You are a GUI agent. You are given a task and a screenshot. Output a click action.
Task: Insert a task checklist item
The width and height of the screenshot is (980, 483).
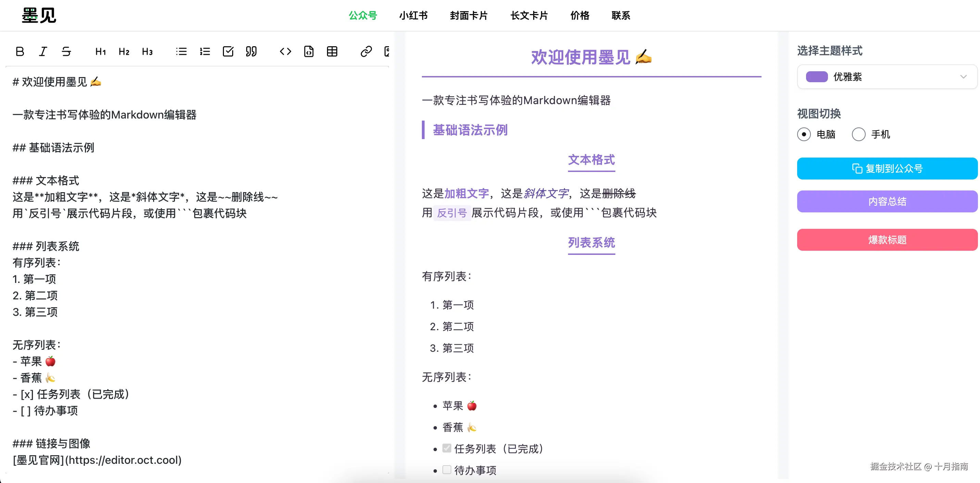tap(228, 51)
